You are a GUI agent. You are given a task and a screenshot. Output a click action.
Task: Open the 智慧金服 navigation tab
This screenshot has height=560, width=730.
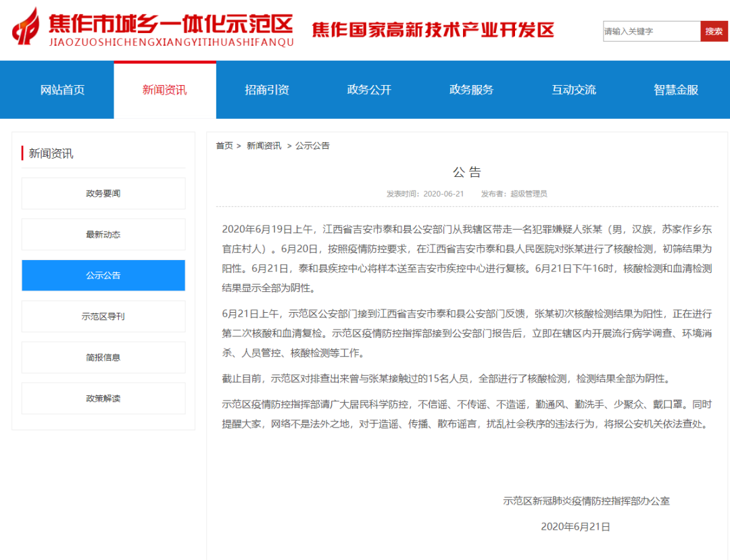pyautogui.click(x=676, y=90)
